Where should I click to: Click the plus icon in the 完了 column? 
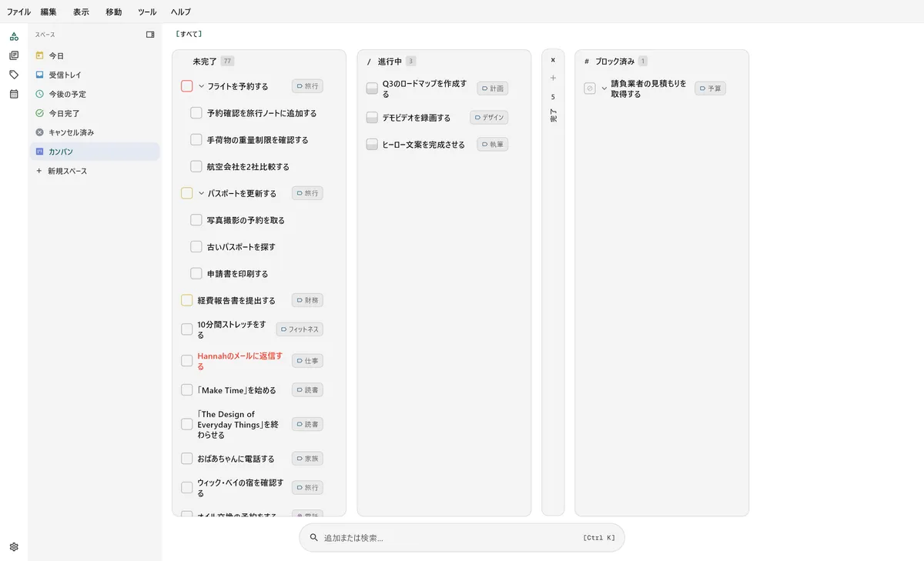[x=553, y=78]
